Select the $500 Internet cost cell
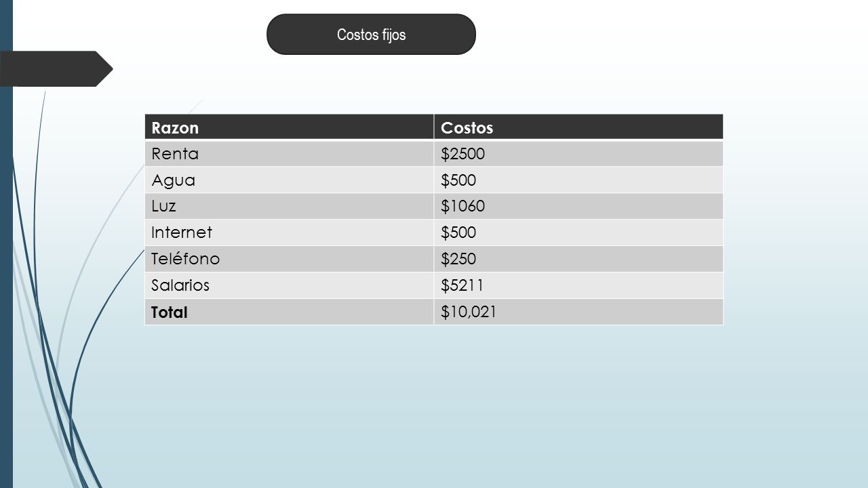 coord(578,232)
